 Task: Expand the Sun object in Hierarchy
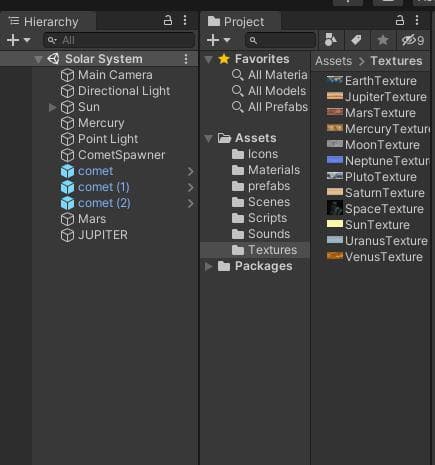52,107
